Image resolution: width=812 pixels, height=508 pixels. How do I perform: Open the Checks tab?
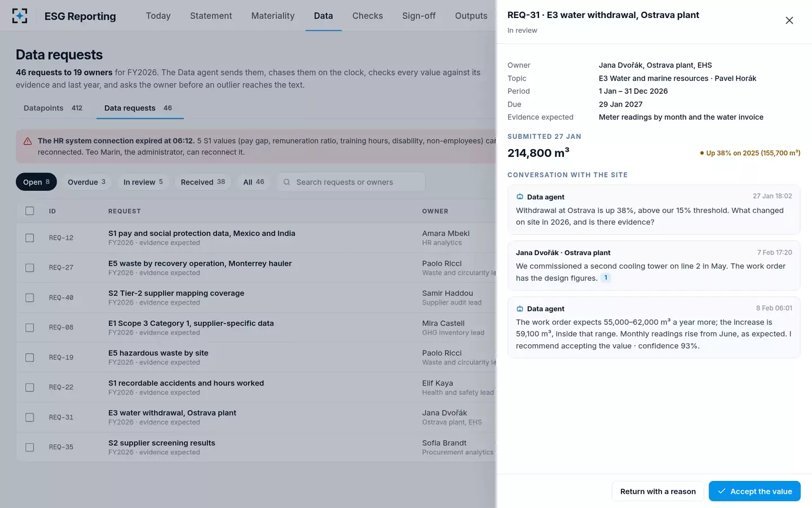[x=368, y=16]
